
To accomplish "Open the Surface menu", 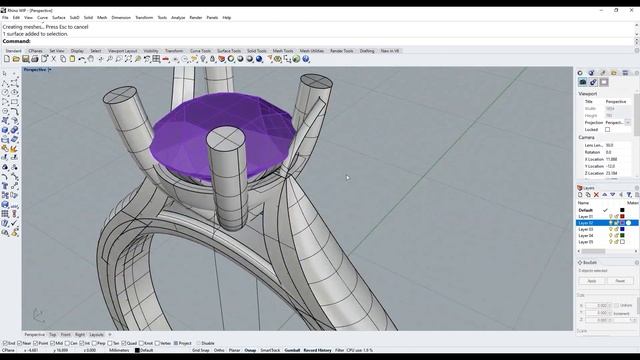I will 59,18.
